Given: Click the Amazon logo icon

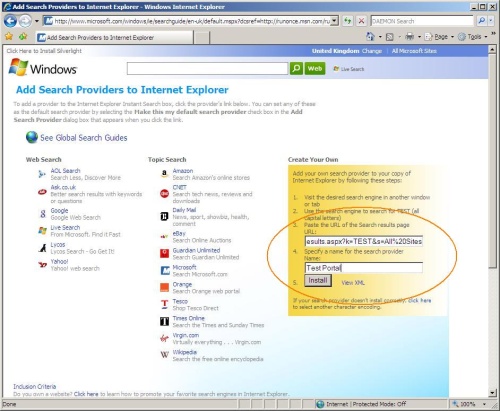Looking at the screenshot, I should click(x=164, y=174).
